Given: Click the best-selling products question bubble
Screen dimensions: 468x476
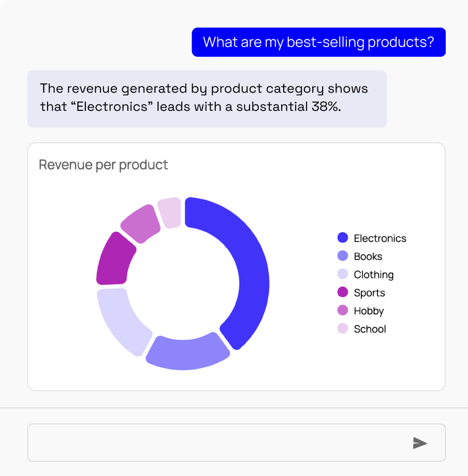Looking at the screenshot, I should point(319,42).
